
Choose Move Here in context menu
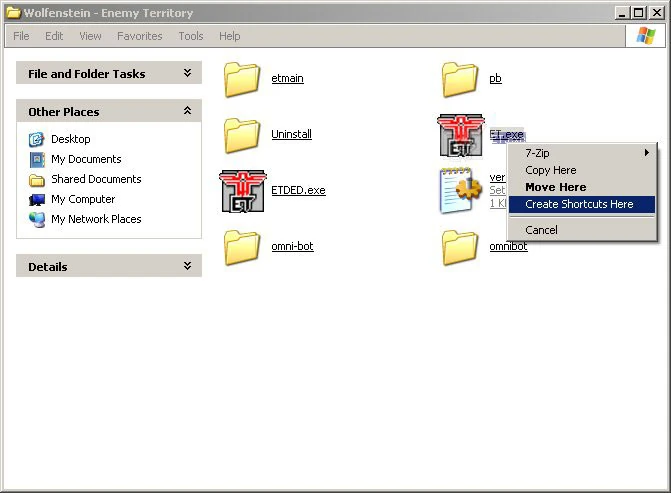click(x=582, y=187)
